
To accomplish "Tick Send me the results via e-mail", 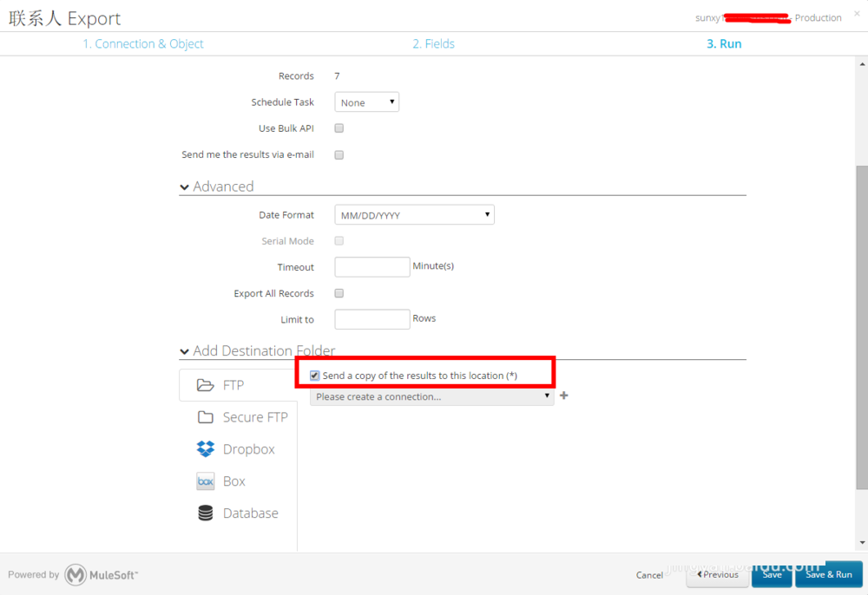I will [339, 155].
